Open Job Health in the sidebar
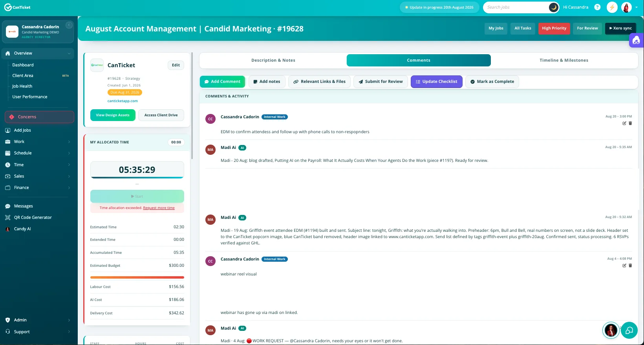Screen dimensions: 644x345 pos(22,86)
